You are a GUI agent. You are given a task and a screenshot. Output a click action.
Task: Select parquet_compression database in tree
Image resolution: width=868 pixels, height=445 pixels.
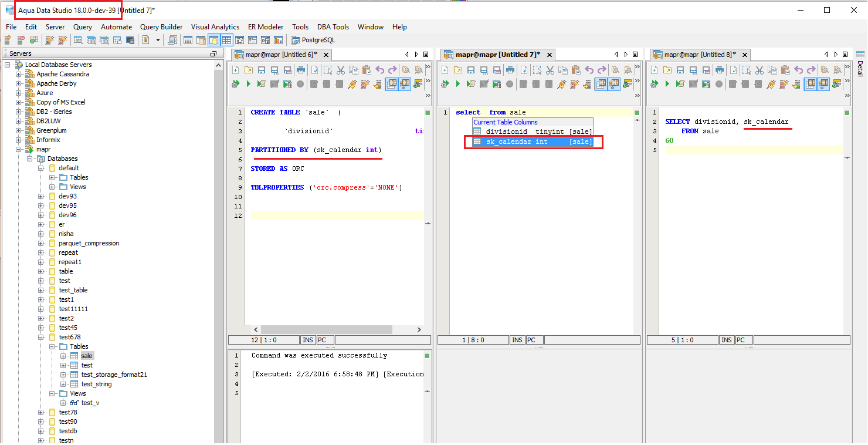[89, 243]
